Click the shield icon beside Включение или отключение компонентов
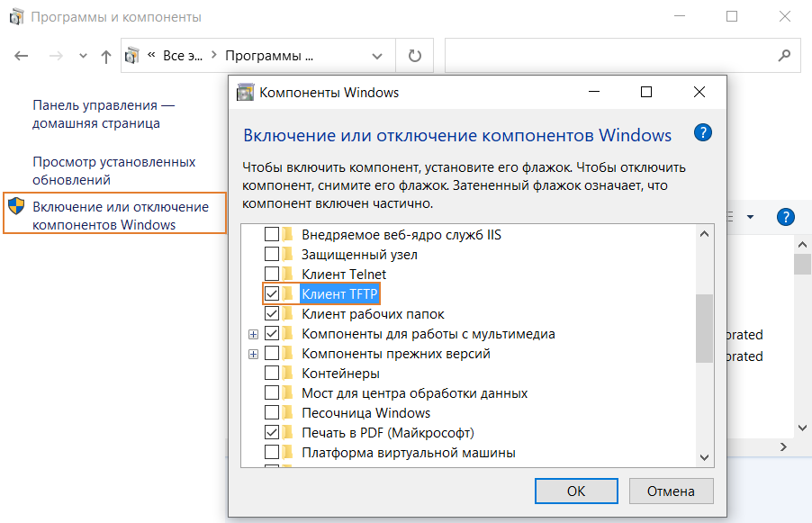The width and height of the screenshot is (812, 523). click(x=16, y=208)
